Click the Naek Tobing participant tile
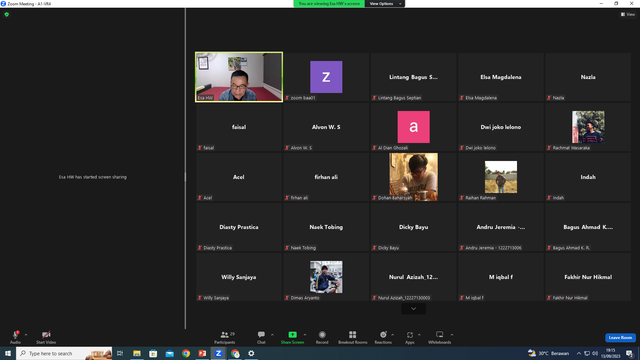Screen dimensions: 640x360 click(x=326, y=227)
